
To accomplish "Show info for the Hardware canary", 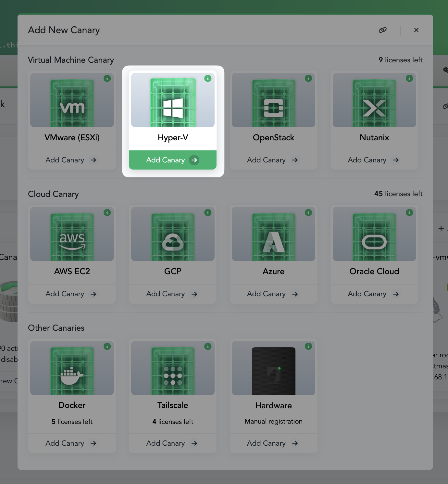I will [x=308, y=346].
